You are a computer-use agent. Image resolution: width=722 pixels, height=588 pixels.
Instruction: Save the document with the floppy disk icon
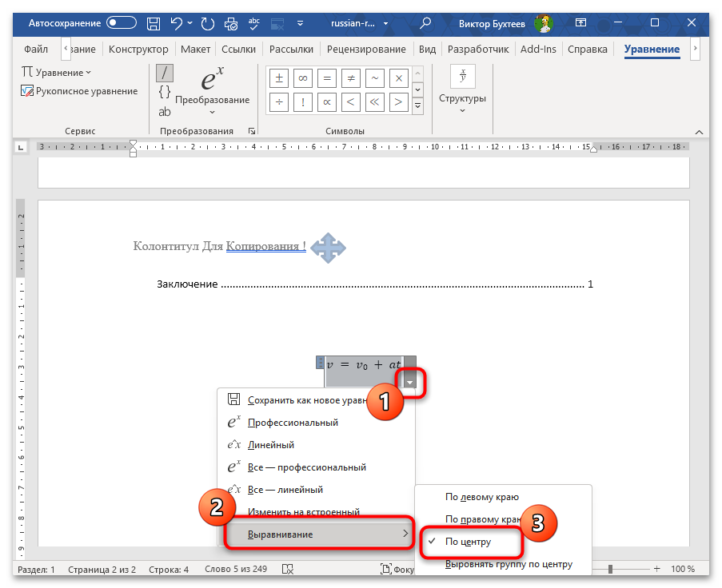tap(154, 23)
